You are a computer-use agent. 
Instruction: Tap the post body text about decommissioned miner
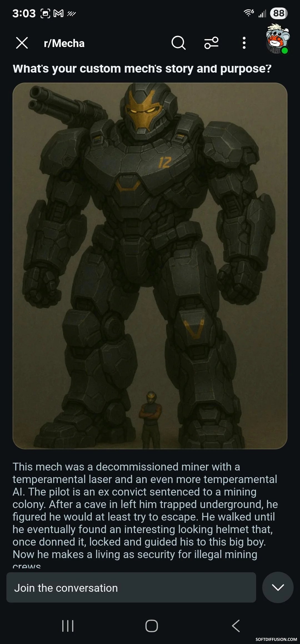click(x=145, y=513)
